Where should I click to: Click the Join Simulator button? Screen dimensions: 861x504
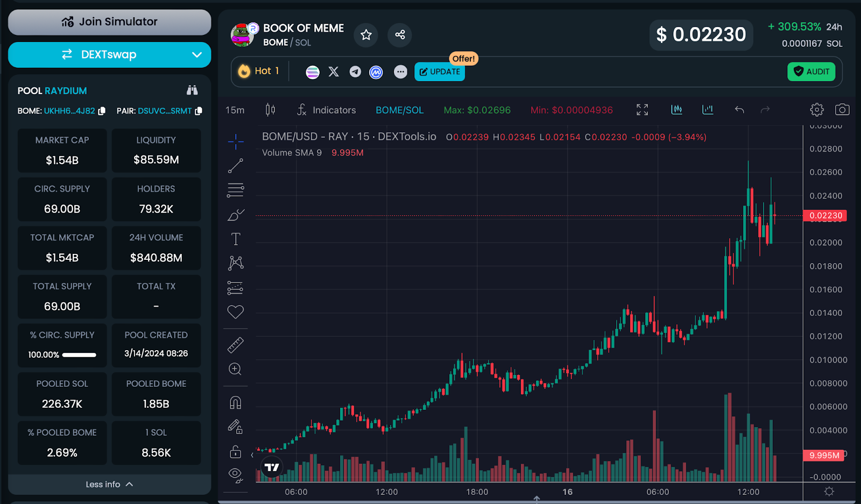point(110,22)
